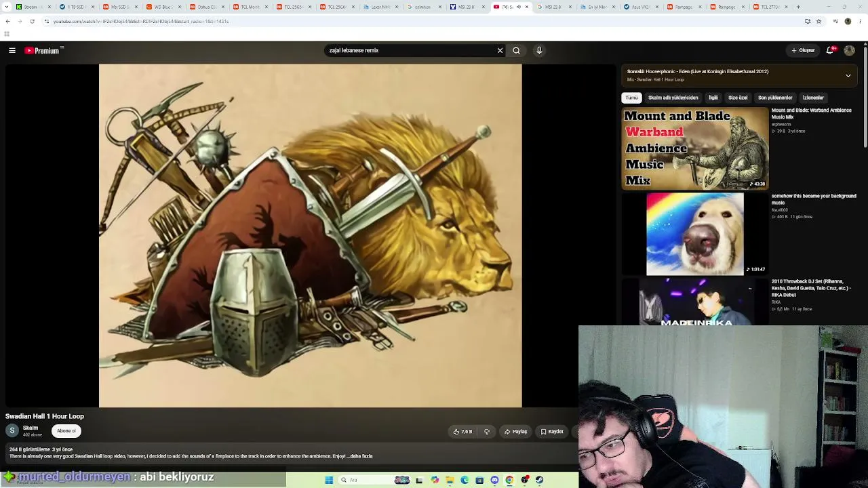868x488 pixels.
Task: Select the 'Size özel' filter chip
Action: click(x=738, y=98)
